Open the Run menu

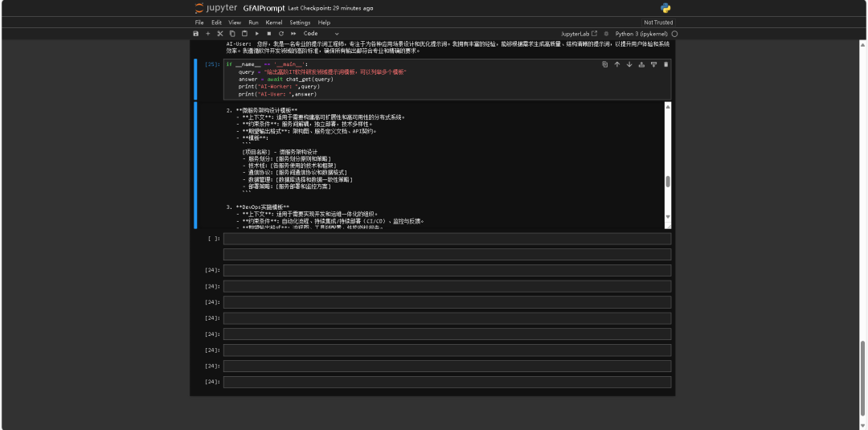(253, 23)
